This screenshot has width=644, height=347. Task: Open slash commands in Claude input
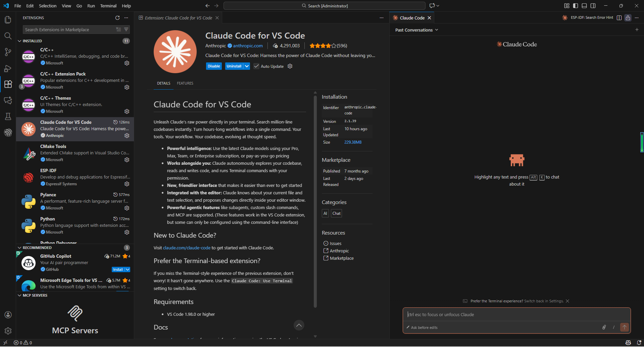pyautogui.click(x=614, y=327)
